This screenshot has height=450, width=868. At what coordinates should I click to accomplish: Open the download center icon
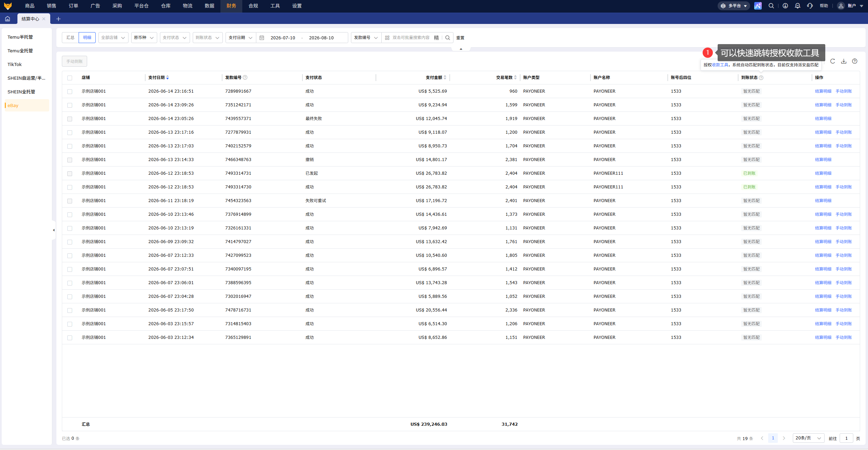click(785, 6)
